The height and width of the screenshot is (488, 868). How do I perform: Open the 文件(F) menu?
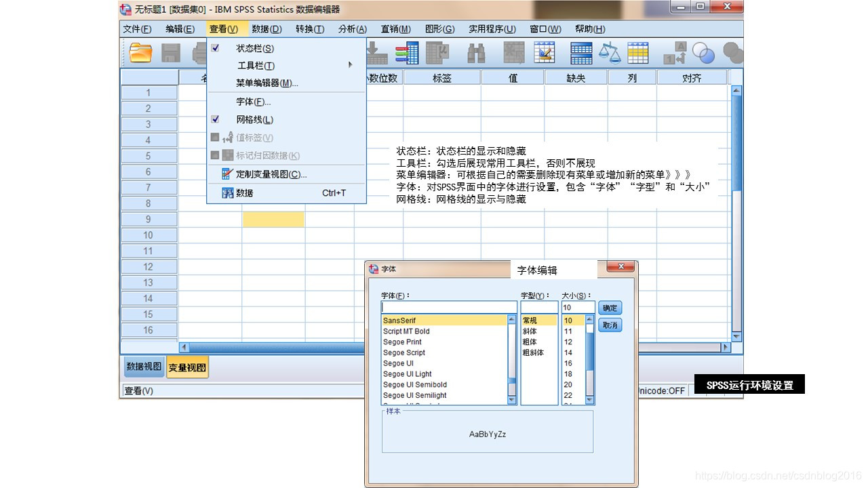(x=137, y=29)
